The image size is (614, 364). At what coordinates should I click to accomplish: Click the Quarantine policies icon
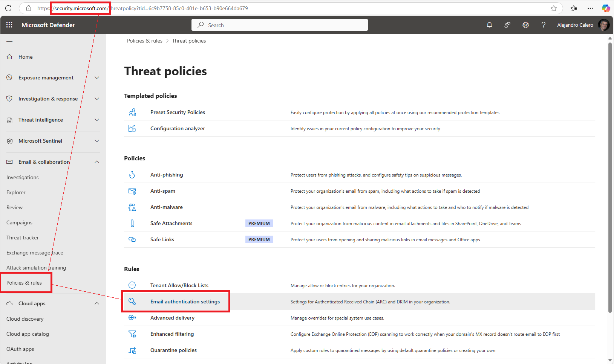point(132,350)
